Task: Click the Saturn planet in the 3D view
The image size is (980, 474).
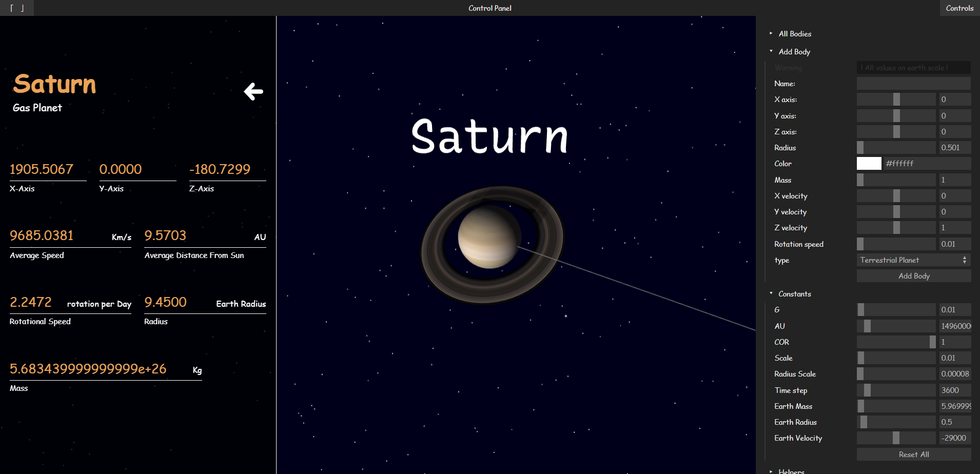Action: pos(488,237)
